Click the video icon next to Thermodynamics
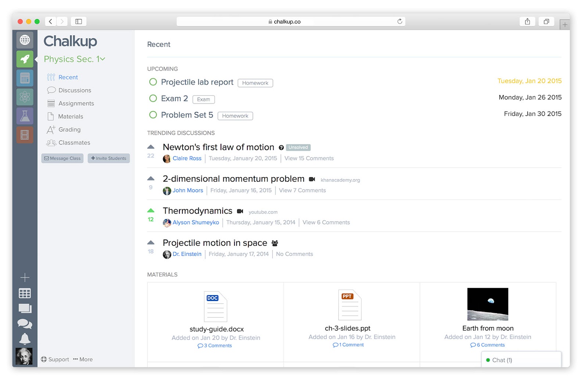The image size is (588, 384). 240,211
